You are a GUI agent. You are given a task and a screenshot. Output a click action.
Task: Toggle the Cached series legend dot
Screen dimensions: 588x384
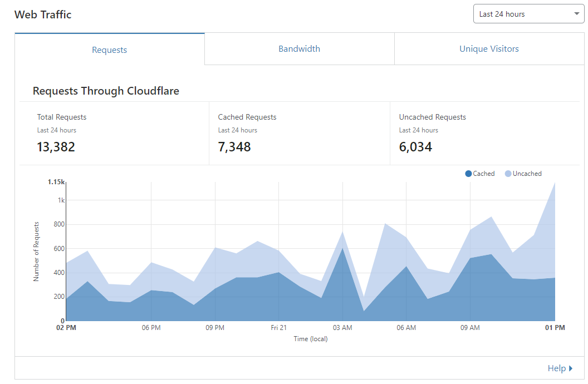pos(468,174)
